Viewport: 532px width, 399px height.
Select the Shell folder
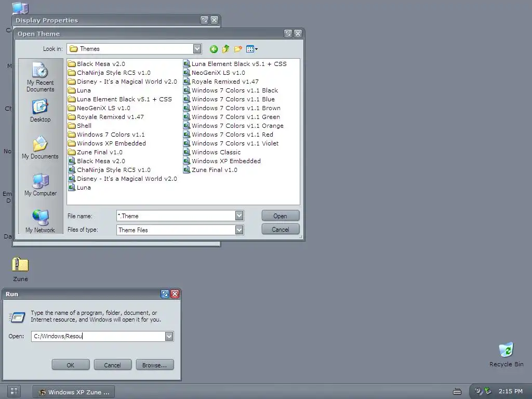point(79,126)
